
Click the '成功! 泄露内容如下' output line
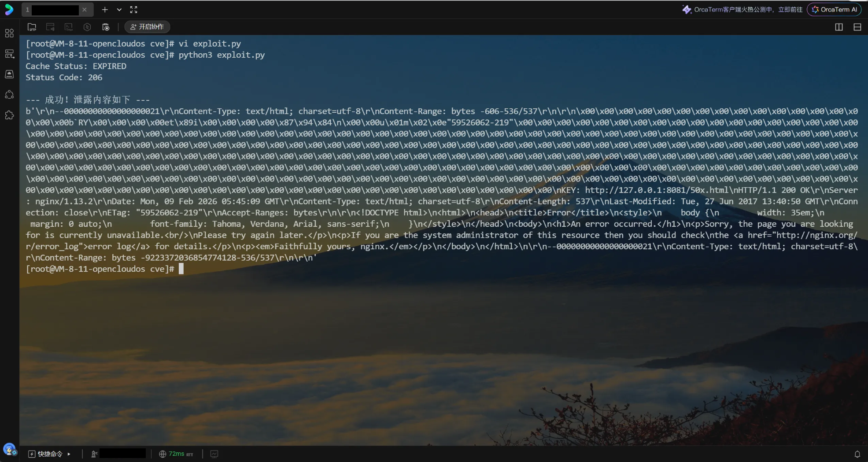88,100
